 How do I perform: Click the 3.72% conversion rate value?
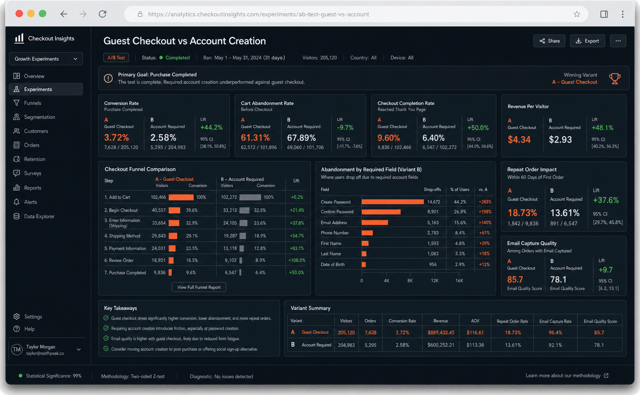click(116, 138)
